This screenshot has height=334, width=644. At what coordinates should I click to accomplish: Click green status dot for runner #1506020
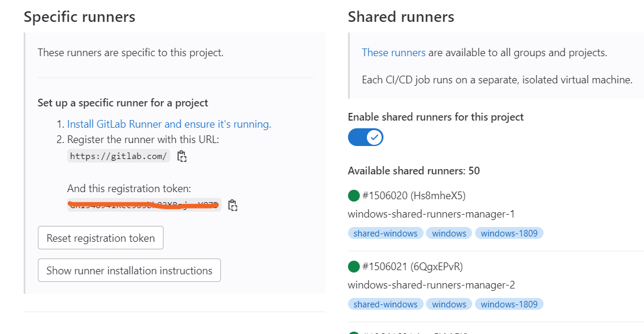(x=354, y=196)
